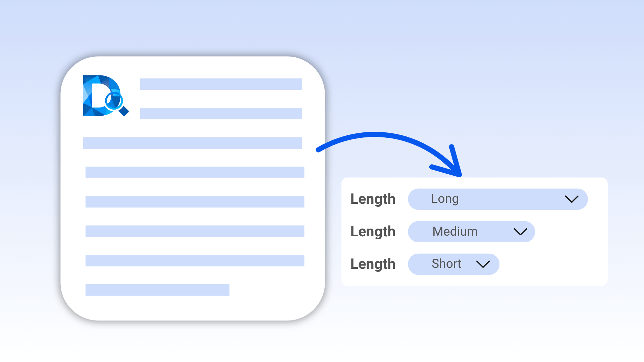The height and width of the screenshot is (362, 644).
Task: Select the fourth text line in the document
Action: 195,172
